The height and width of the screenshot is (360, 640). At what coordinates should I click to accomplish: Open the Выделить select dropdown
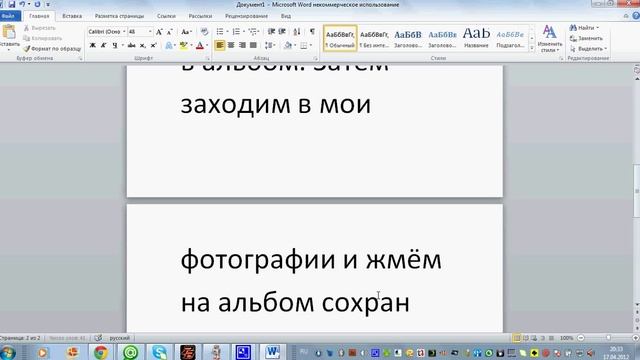588,49
